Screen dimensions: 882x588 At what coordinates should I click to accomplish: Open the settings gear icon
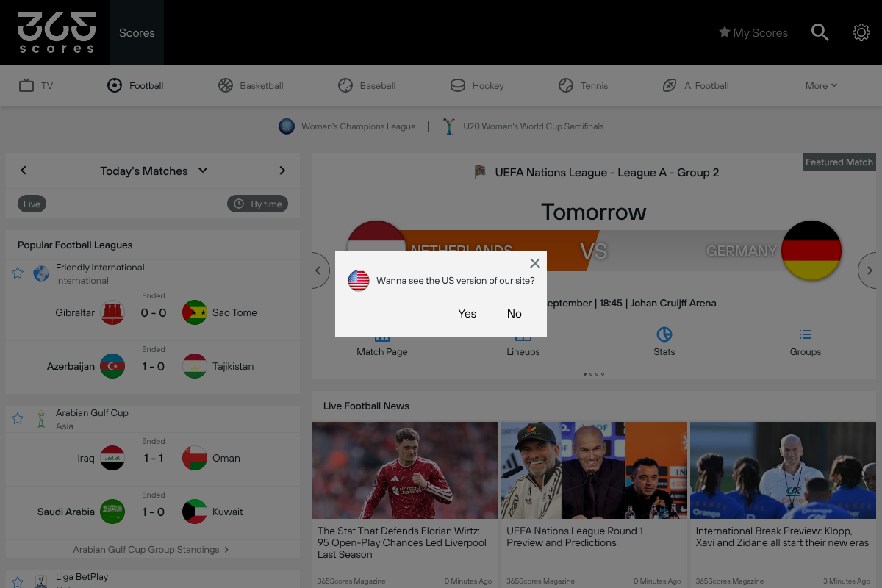861,32
